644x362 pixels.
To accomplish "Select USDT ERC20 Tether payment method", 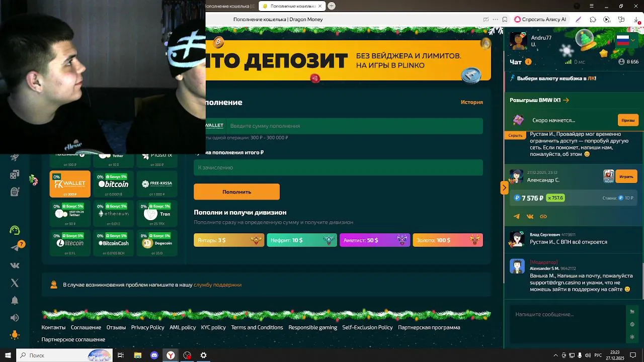I will click(70, 214).
